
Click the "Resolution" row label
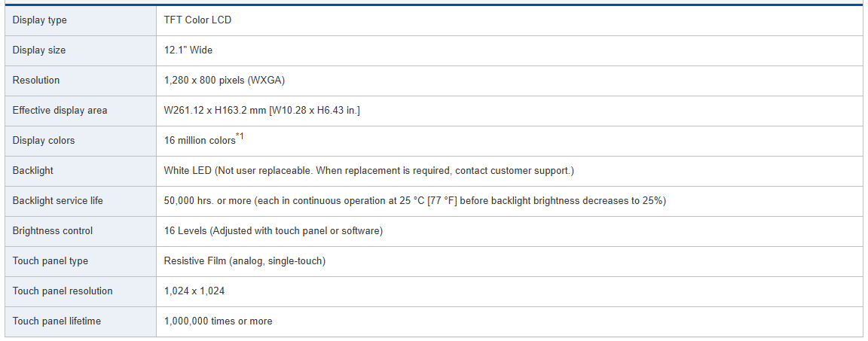[35, 81]
